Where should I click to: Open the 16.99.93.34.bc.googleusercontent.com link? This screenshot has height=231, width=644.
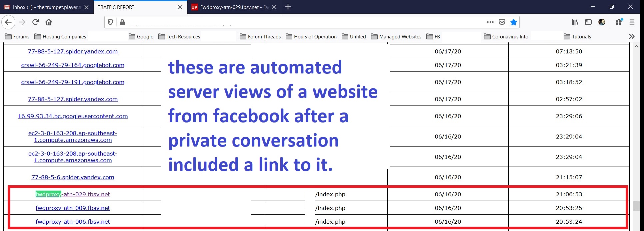73,116
